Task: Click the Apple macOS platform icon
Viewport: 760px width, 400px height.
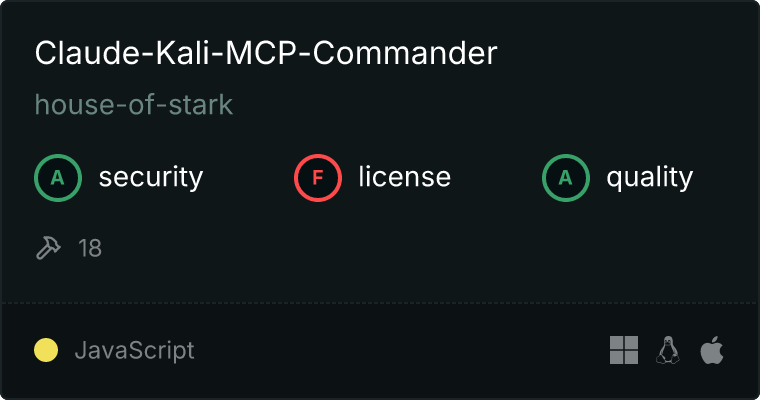Action: pyautogui.click(x=712, y=350)
